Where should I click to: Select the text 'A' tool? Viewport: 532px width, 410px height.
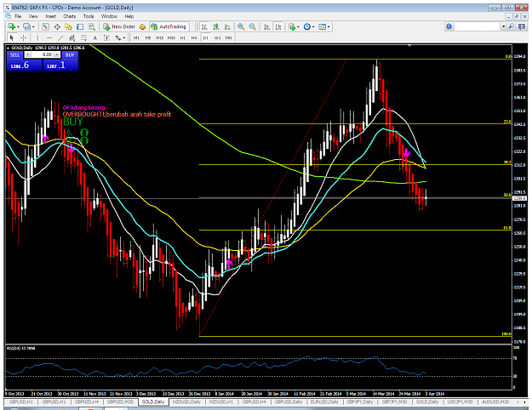tap(95, 38)
